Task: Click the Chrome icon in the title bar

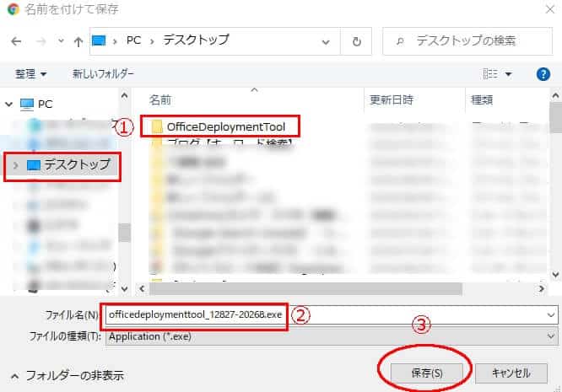Action: [x=14, y=9]
